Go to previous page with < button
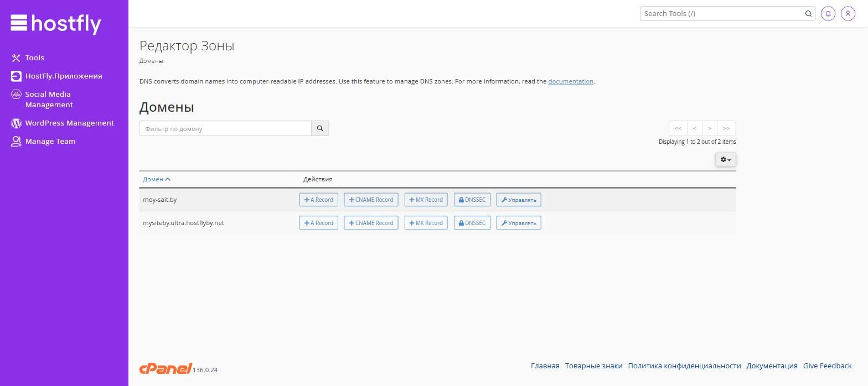This screenshot has width=868, height=386. click(x=695, y=128)
